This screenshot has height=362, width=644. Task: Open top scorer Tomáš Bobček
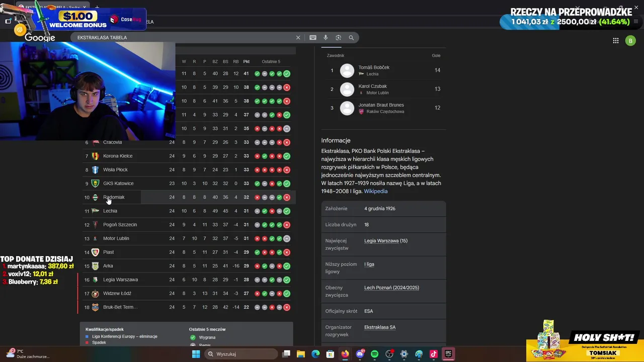[374, 67]
